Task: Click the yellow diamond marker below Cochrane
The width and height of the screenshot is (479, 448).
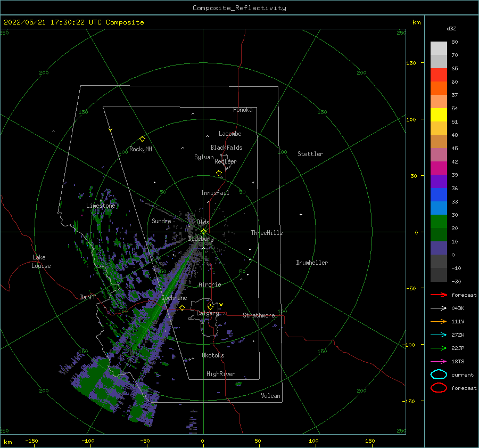Action: (182, 307)
